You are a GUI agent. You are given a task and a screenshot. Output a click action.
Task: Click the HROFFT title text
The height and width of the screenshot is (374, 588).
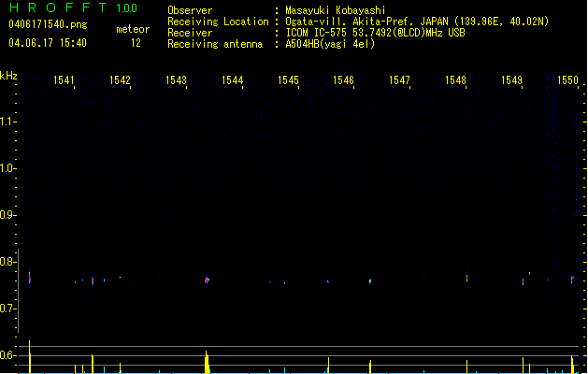[58, 7]
